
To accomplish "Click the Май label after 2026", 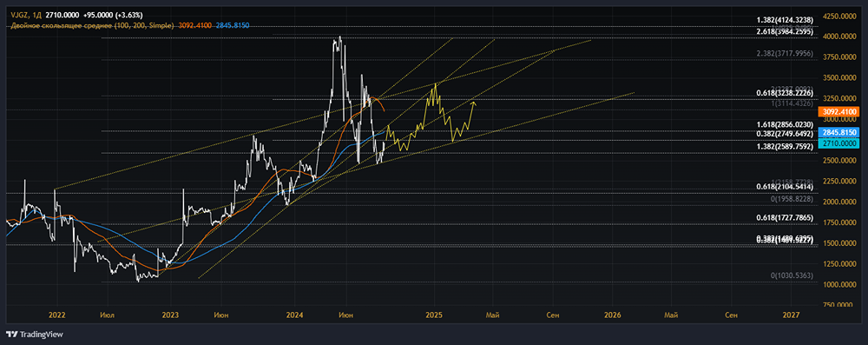I will 672,315.
